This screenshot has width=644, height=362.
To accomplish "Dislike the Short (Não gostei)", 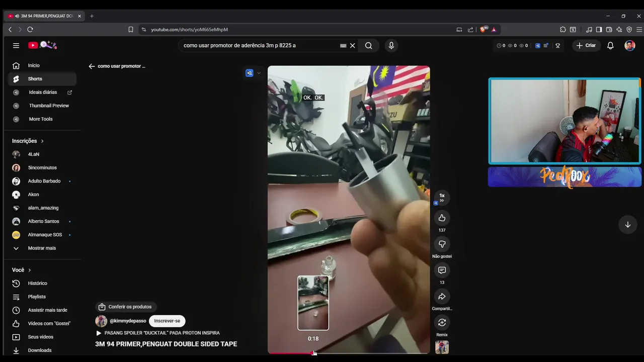I will click(442, 244).
